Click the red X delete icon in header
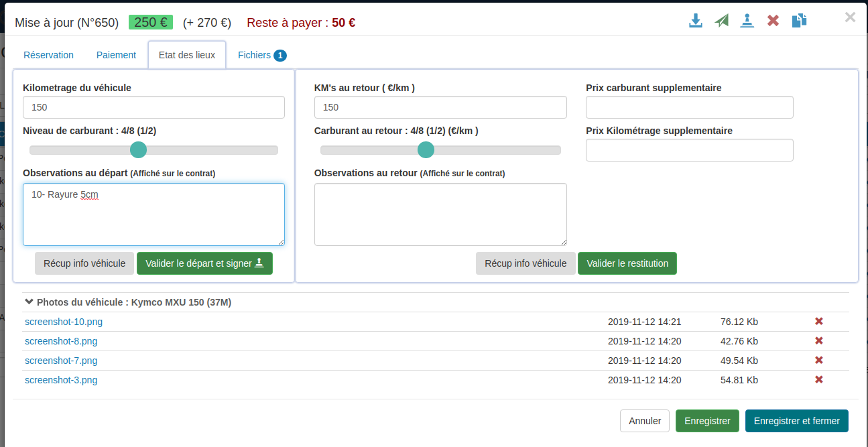Viewport: 868px width, 447px height. (773, 21)
